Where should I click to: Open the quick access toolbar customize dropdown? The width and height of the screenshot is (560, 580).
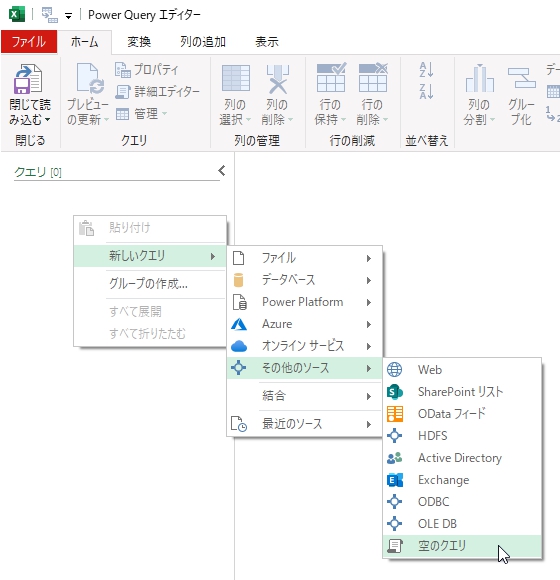pos(68,16)
